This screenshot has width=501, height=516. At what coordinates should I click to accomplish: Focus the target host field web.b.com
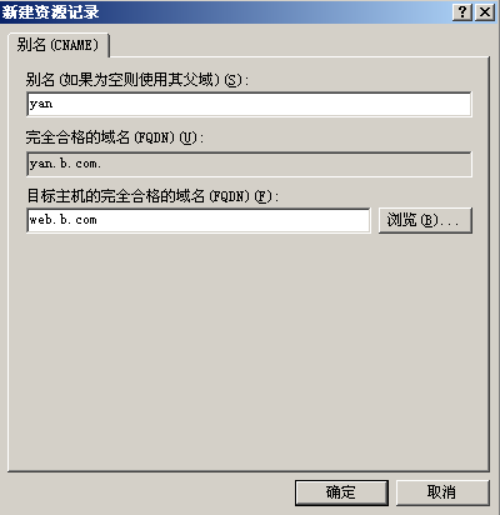[x=198, y=220]
